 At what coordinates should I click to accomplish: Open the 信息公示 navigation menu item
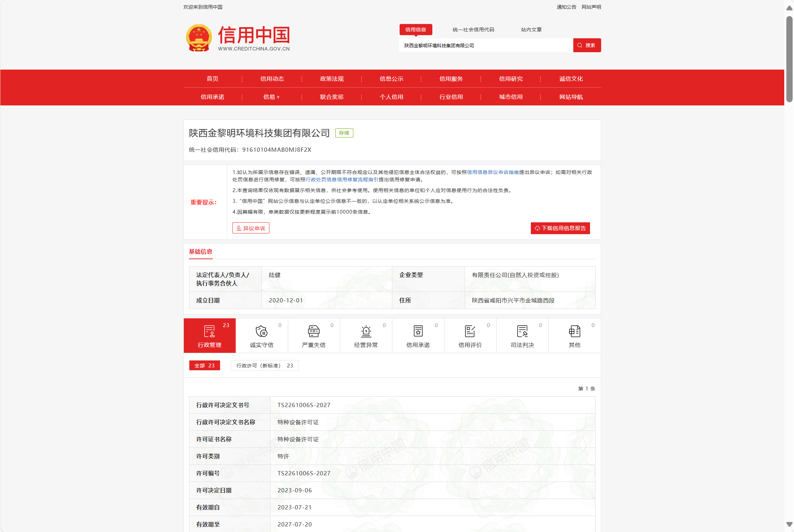click(391, 79)
